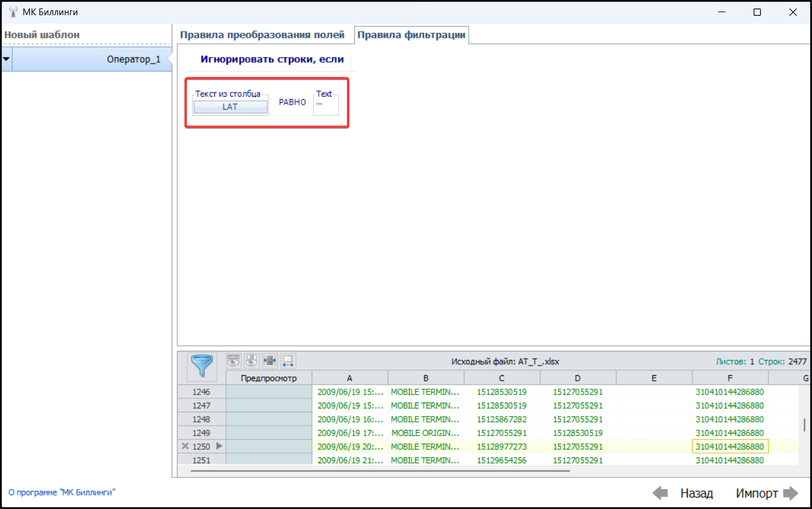Image resolution: width=812 pixels, height=509 pixels.
Task: Select row number 1246
Action: tap(201, 392)
